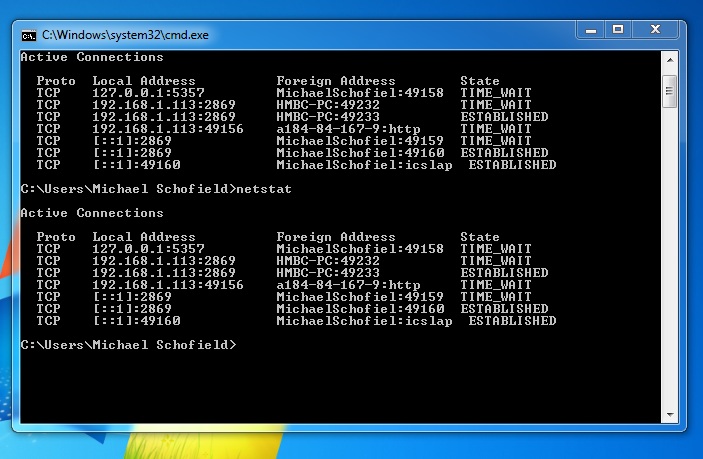Click HMBC-PC:49232 in the first table
Viewport: 703px width, 459px height.
click(328, 105)
